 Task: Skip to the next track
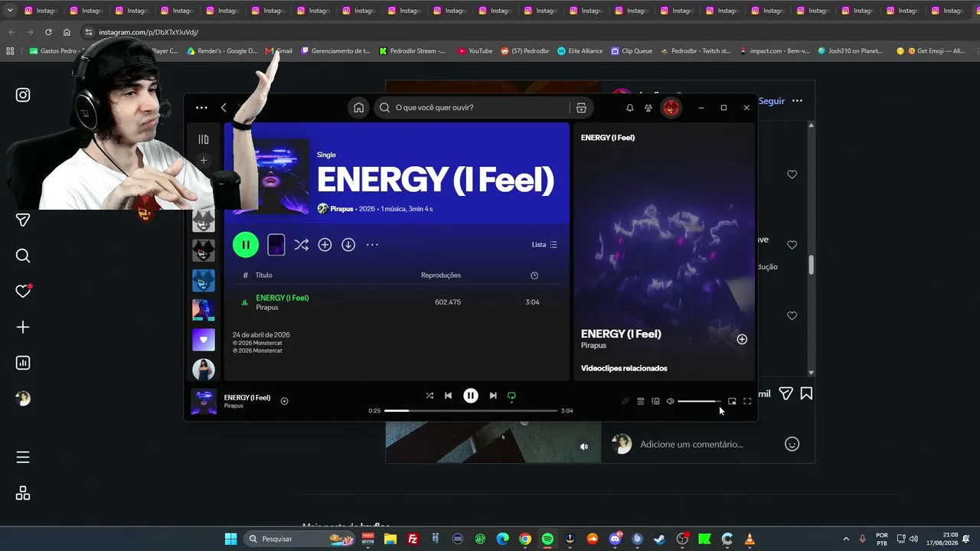point(493,396)
